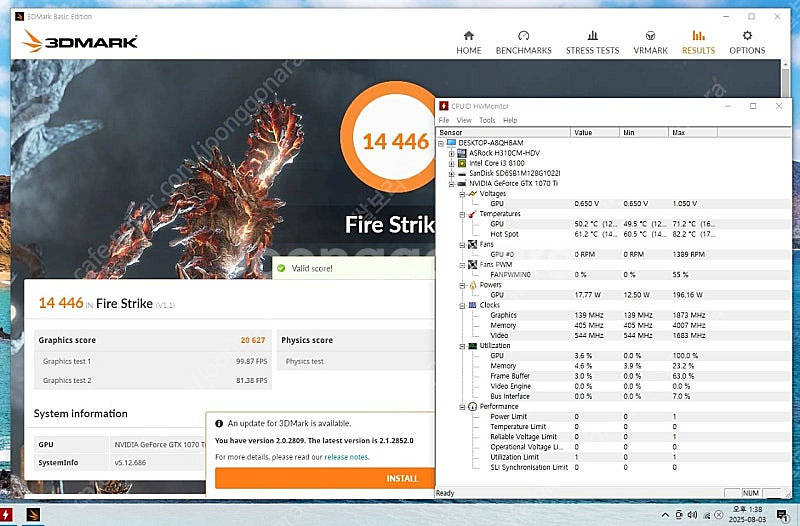
Task: Open the View menu in HWMonitor
Action: coord(464,120)
